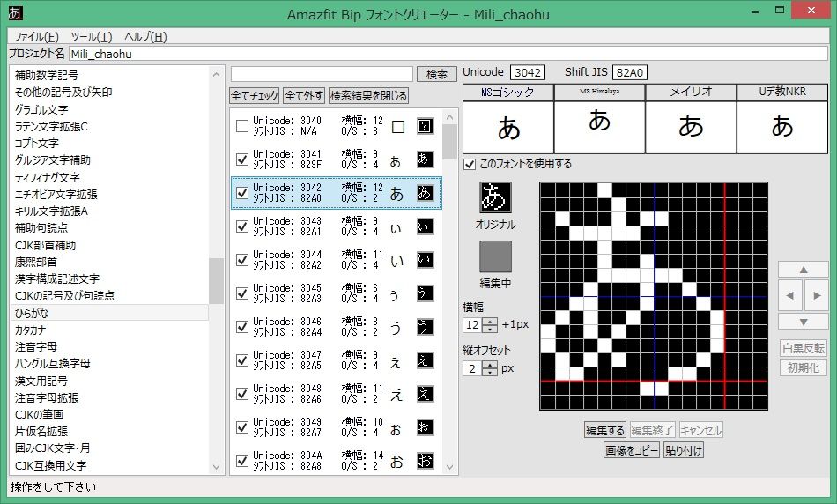Image resolution: width=837 pixels, height=504 pixels.
Task: Click the pixel editing grid canvas
Action: [654, 296]
